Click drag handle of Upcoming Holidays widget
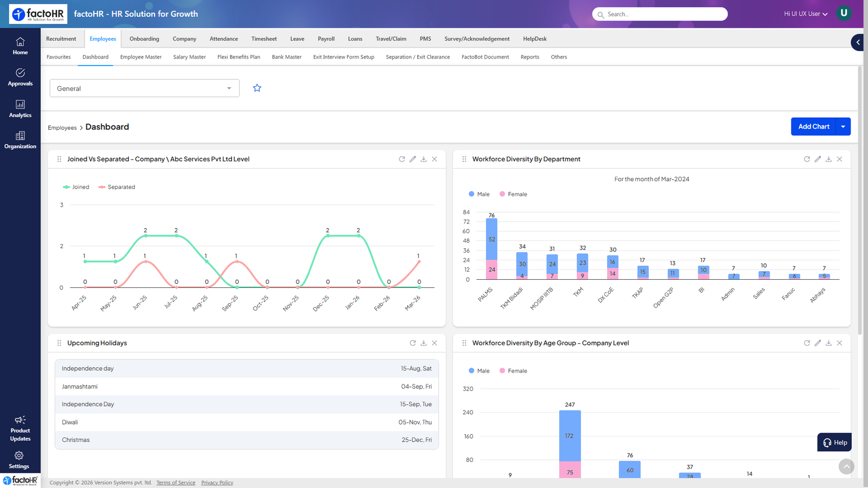This screenshot has width=868, height=488. point(59,343)
